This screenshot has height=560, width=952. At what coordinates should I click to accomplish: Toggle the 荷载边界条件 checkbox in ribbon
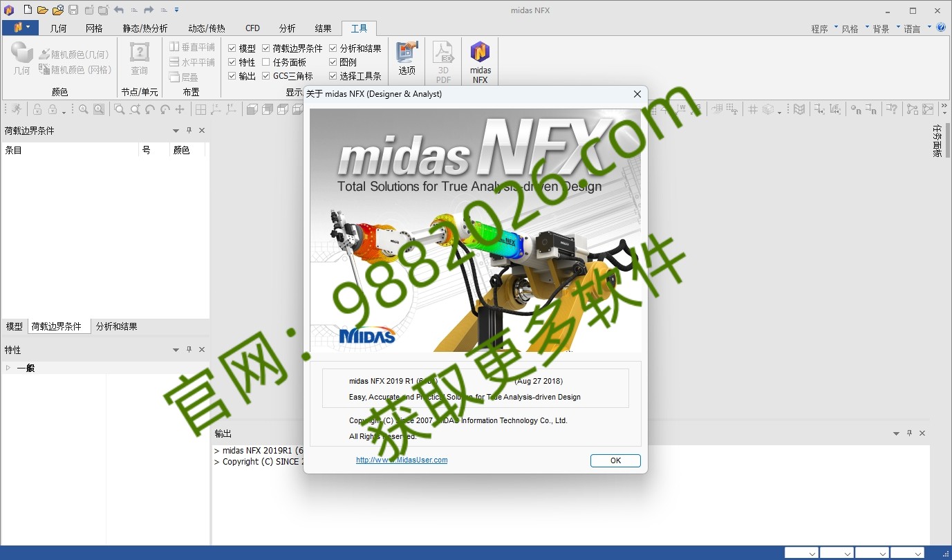click(x=266, y=48)
